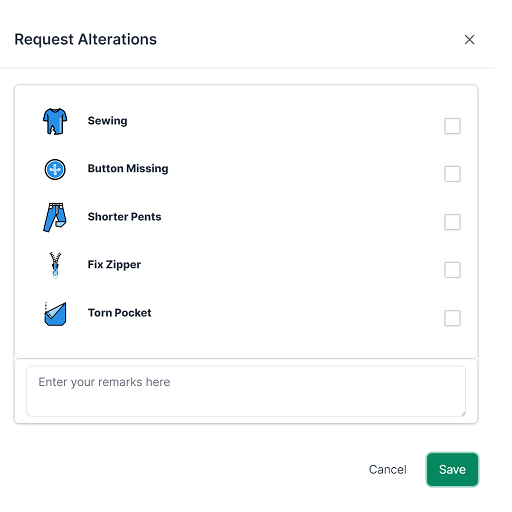512x512 pixels.
Task: Click the round Button Missing icon
Action: coord(55,169)
